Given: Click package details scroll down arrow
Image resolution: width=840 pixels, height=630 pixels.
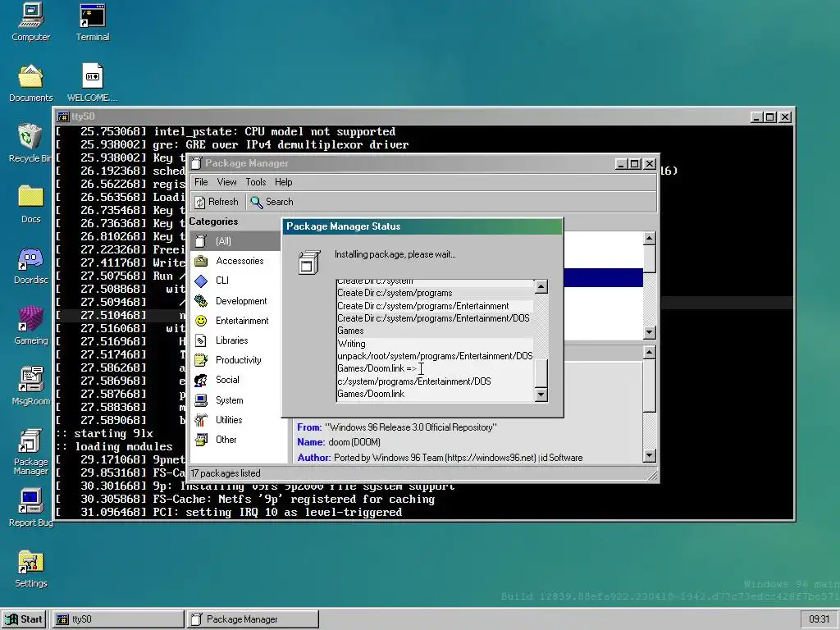Looking at the screenshot, I should [650, 456].
